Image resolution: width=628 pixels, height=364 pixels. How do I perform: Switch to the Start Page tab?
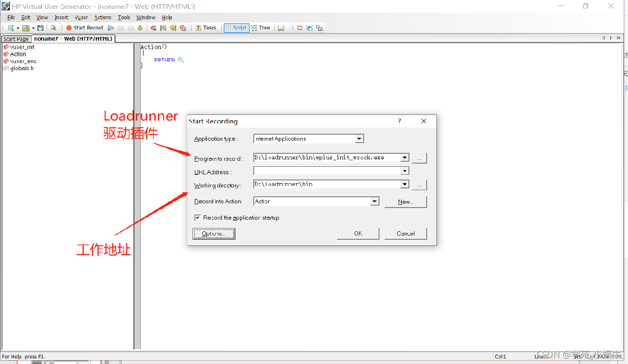[16, 39]
